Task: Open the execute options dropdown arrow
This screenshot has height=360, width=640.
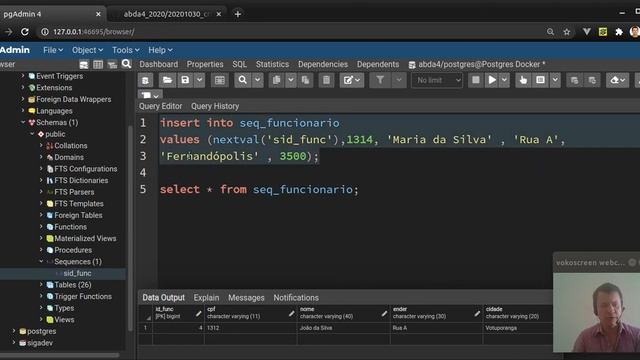Action: [504, 80]
